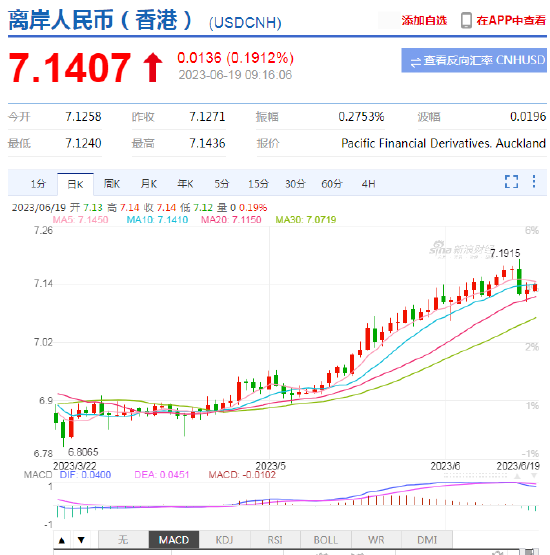Switch to the 15分 chart tab
Viewport: 550px width, 555px height.
(x=258, y=184)
